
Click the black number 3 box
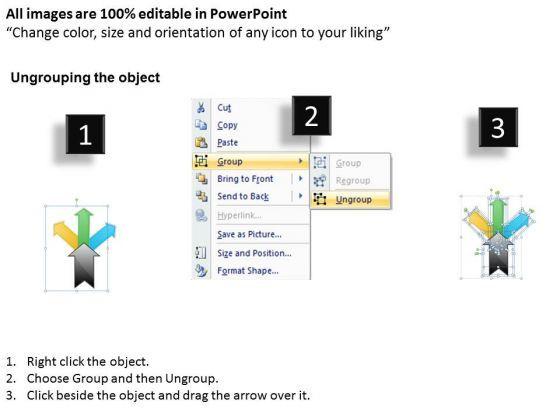498,127
